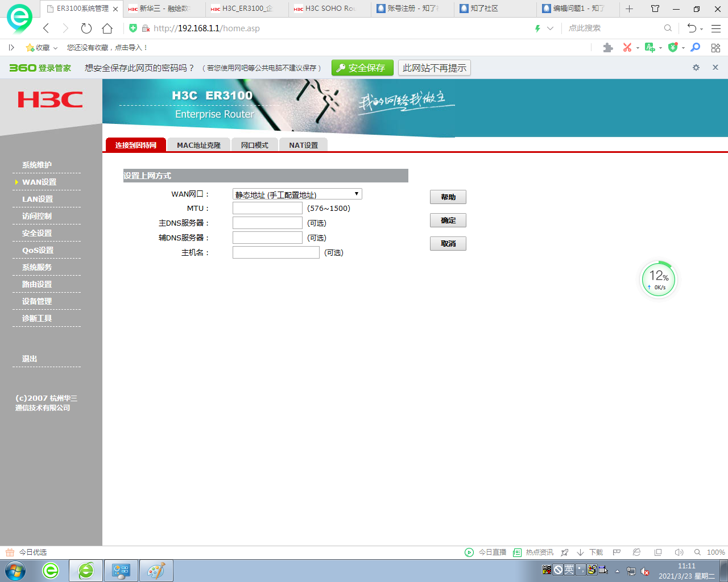Screen dimensions: 728x582
Task: Click the browser refresh icon
Action: [86, 28]
